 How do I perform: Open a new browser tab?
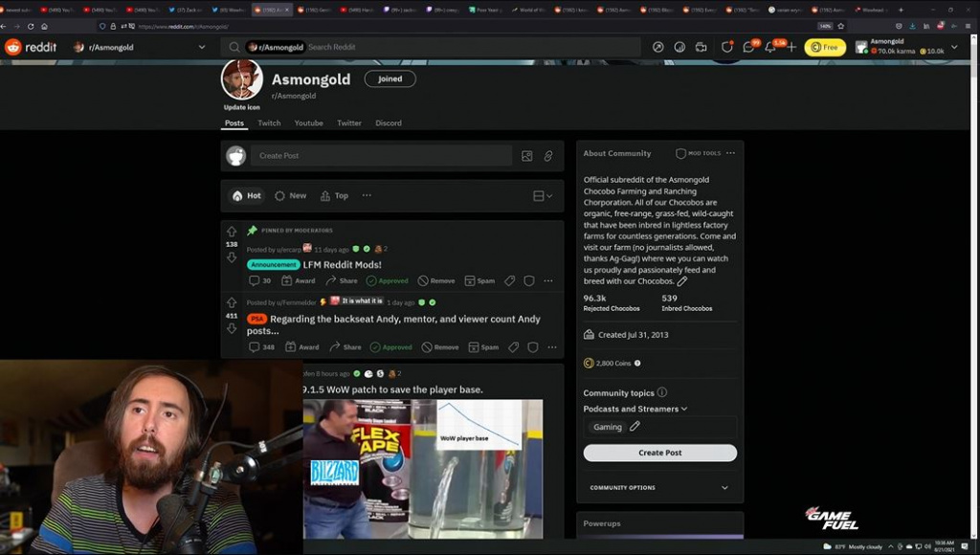click(901, 10)
